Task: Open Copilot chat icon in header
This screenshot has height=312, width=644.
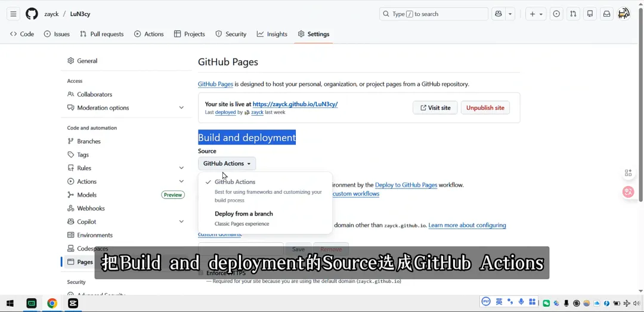Action: (x=499, y=14)
